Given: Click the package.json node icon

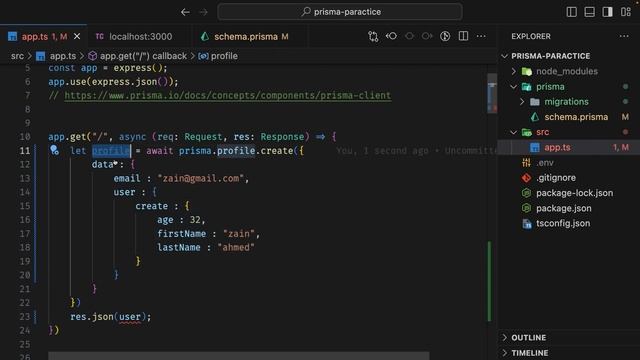Looking at the screenshot, I should (527, 208).
